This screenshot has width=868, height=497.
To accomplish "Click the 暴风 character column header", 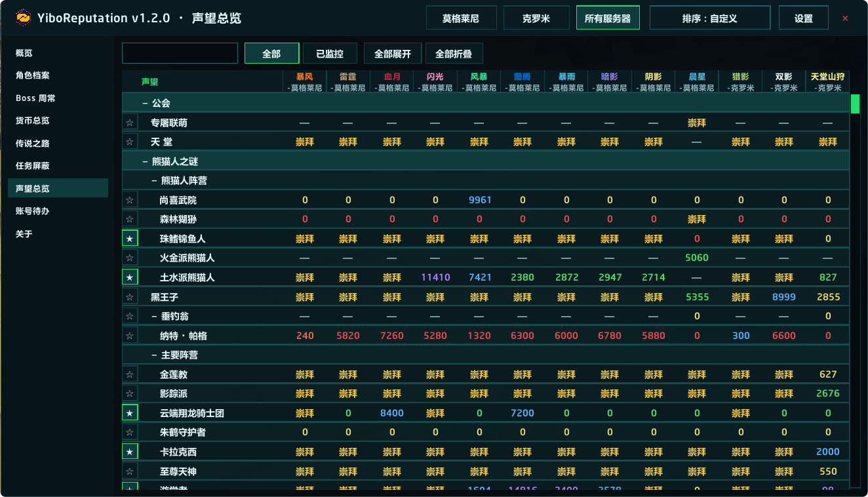I will pyautogui.click(x=305, y=82).
